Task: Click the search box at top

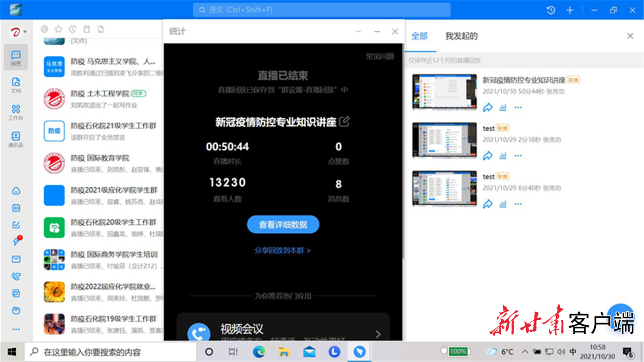Action: [x=321, y=10]
